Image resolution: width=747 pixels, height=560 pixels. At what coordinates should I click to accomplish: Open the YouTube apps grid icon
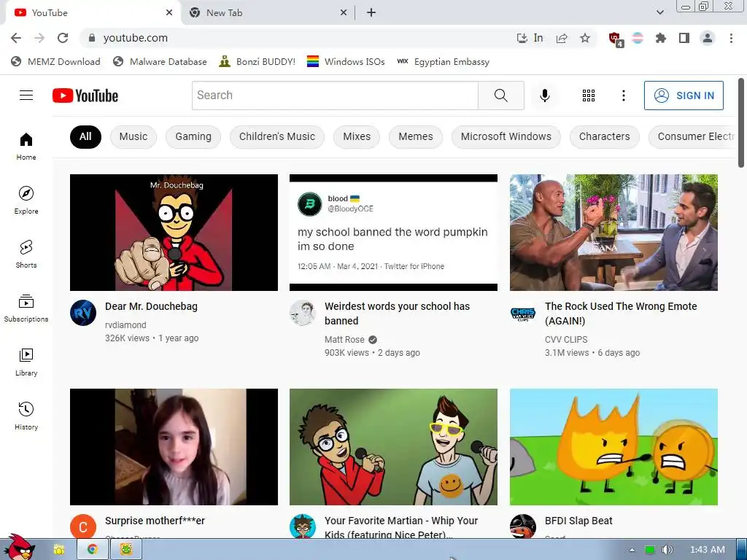pyautogui.click(x=589, y=96)
